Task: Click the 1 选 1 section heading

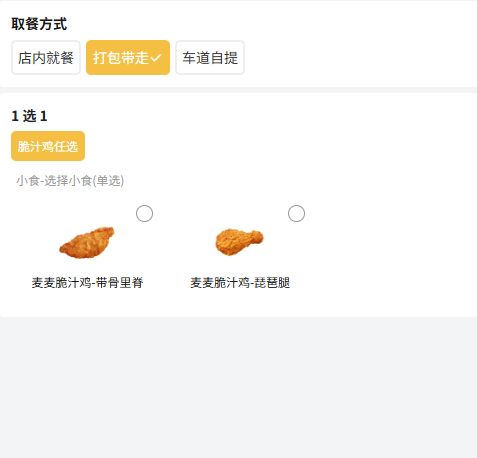Action: point(29,116)
